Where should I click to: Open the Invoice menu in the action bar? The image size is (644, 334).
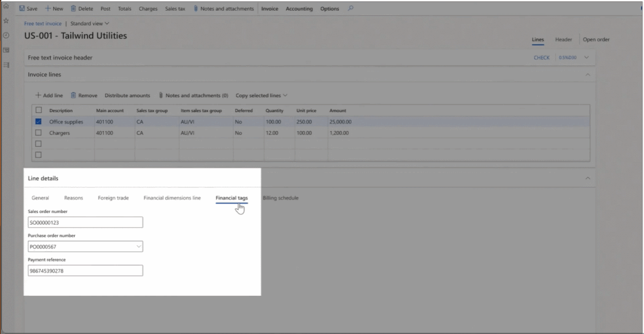pos(269,8)
